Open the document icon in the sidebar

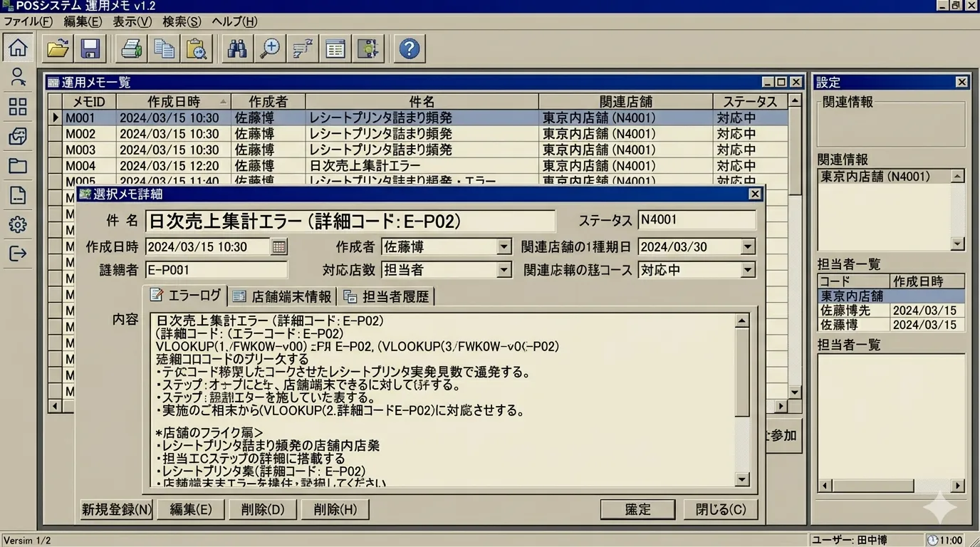tap(18, 195)
